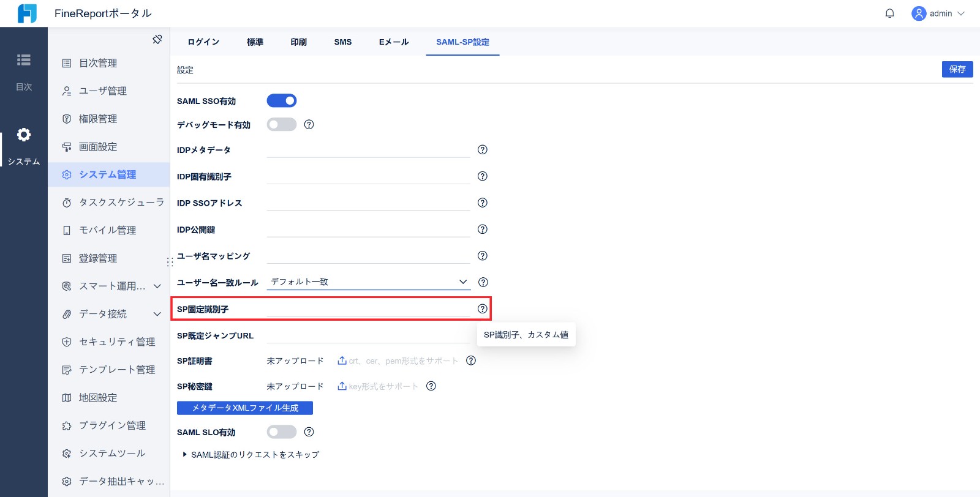Unpin the sidebar with the pin icon
The image size is (980, 497).
coord(157,39)
